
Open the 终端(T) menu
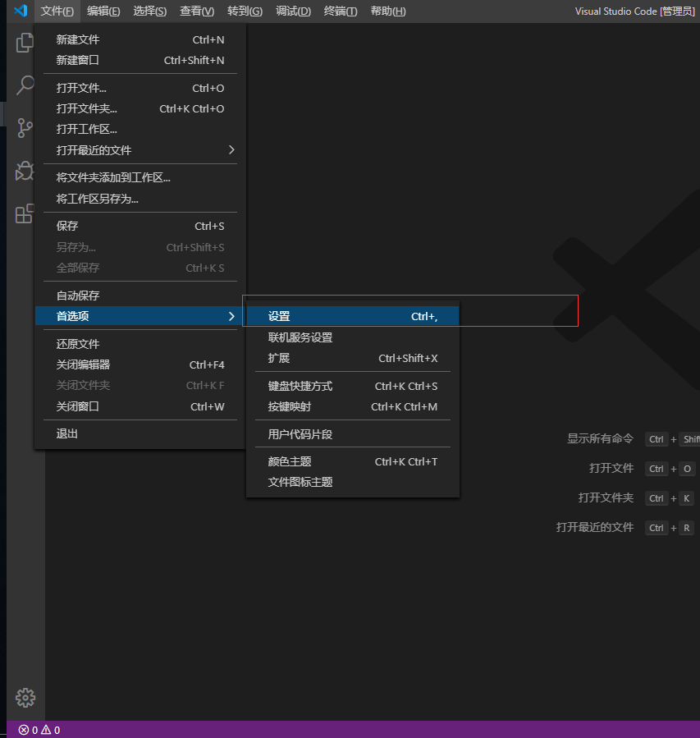coord(341,11)
